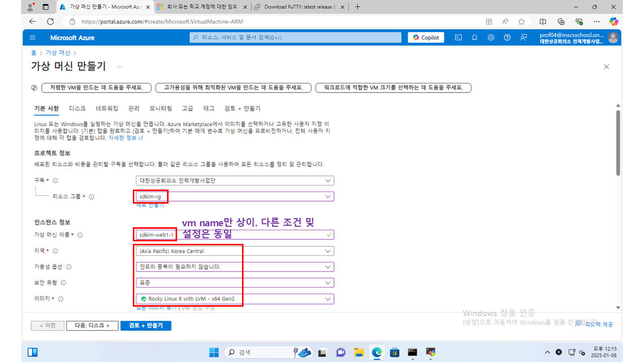
Task: Click info icon next to 이미지 label
Action: click(60, 299)
